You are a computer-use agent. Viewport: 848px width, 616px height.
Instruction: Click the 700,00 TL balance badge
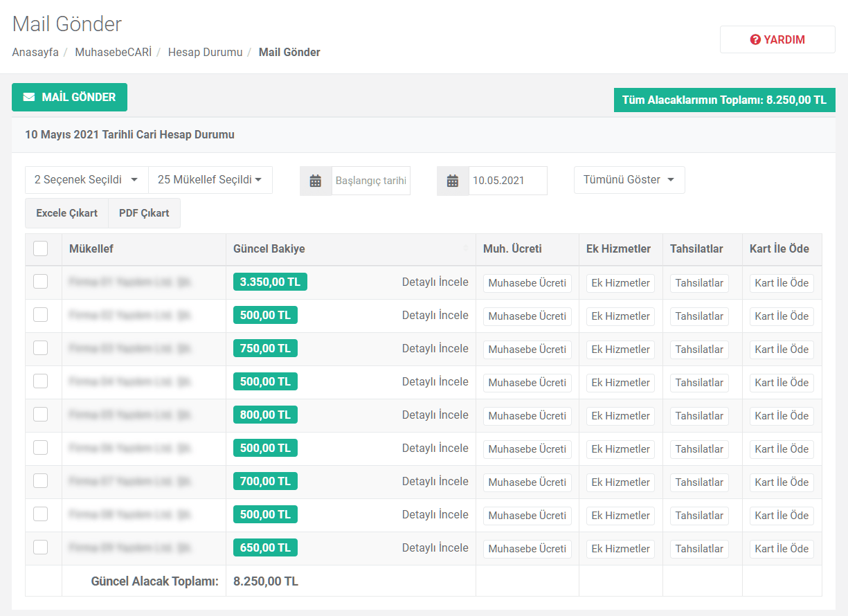pos(265,481)
